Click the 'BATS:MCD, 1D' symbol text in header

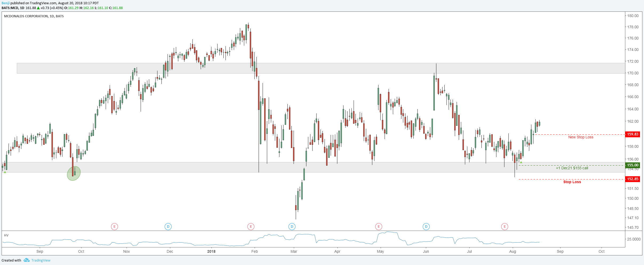(13, 8)
